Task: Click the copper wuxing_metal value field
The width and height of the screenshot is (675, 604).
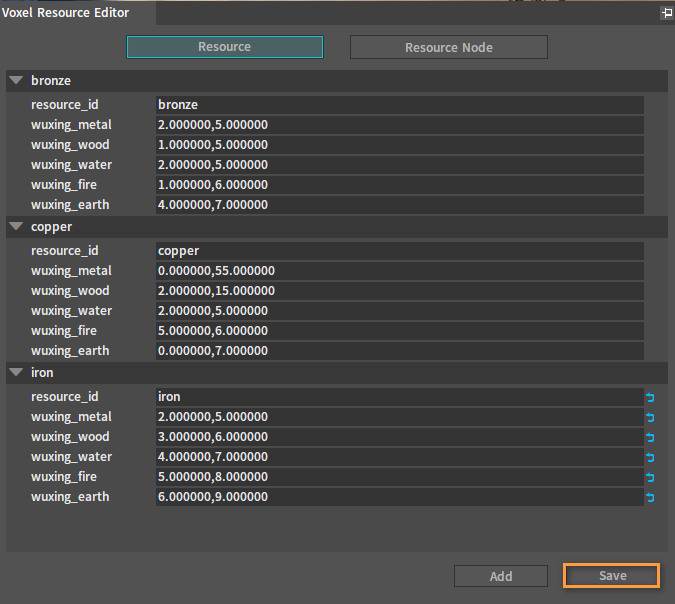Action: [x=399, y=271]
